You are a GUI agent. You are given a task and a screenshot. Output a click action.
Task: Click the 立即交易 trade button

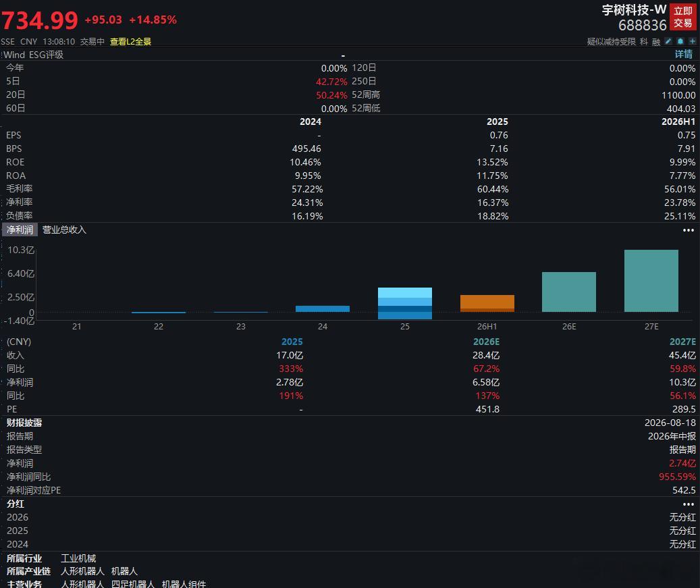tap(683, 17)
